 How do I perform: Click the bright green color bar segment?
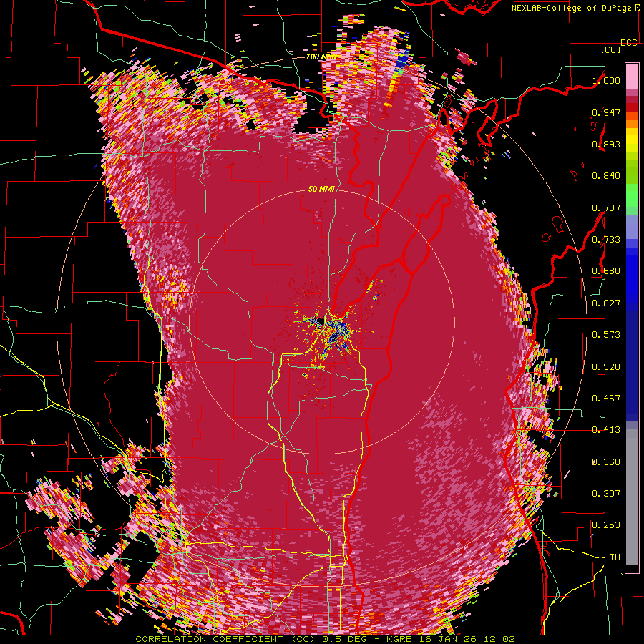[632, 195]
